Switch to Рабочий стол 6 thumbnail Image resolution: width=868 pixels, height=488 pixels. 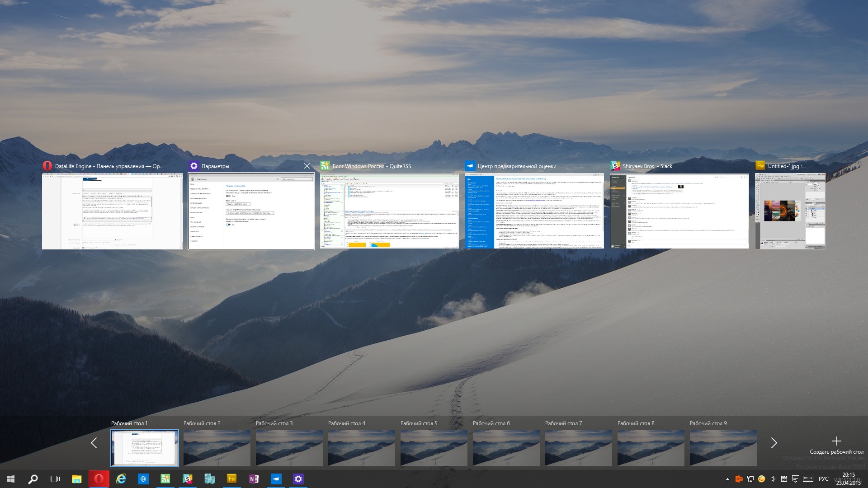point(506,448)
